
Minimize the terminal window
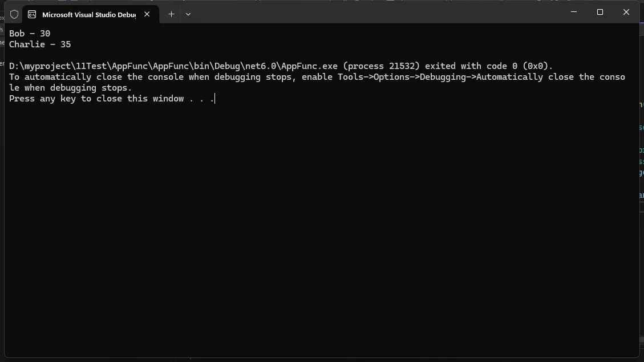point(573,12)
